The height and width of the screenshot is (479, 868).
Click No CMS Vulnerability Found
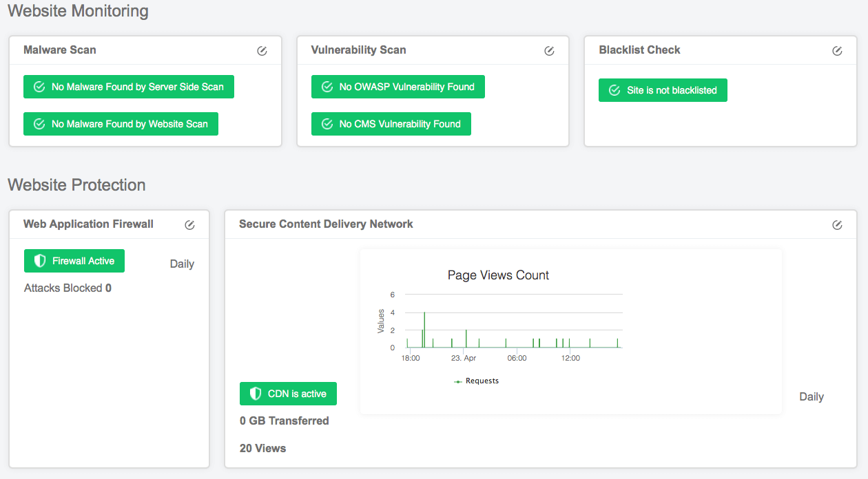pos(391,124)
